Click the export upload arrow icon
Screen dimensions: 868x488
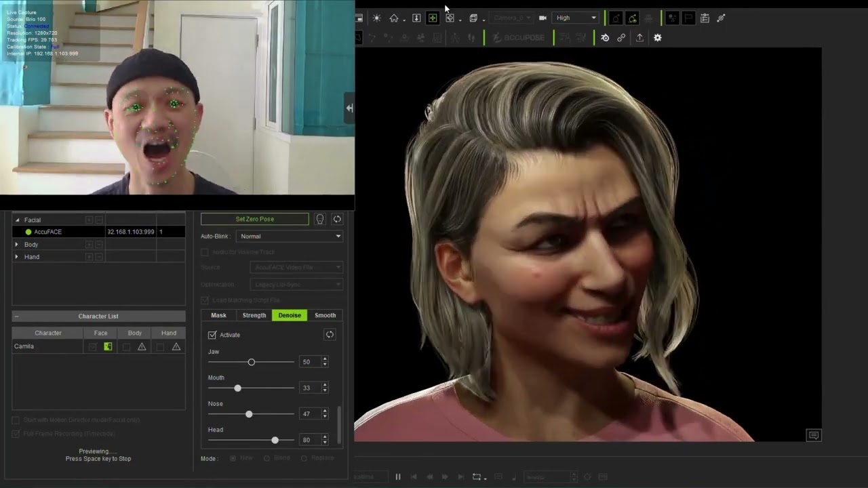[x=639, y=38]
